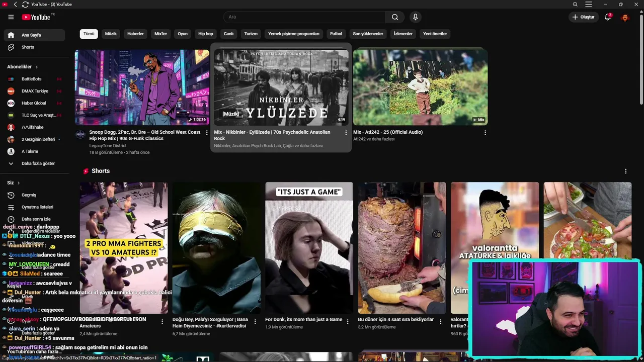Select the Oyun filter chip

[x=183, y=34]
